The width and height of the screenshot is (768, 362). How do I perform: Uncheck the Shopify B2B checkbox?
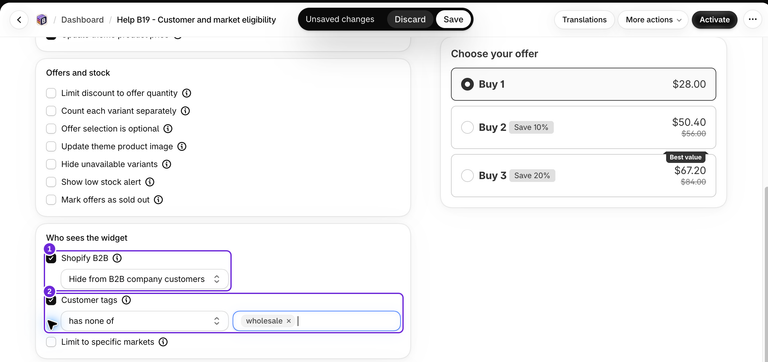[51, 258]
